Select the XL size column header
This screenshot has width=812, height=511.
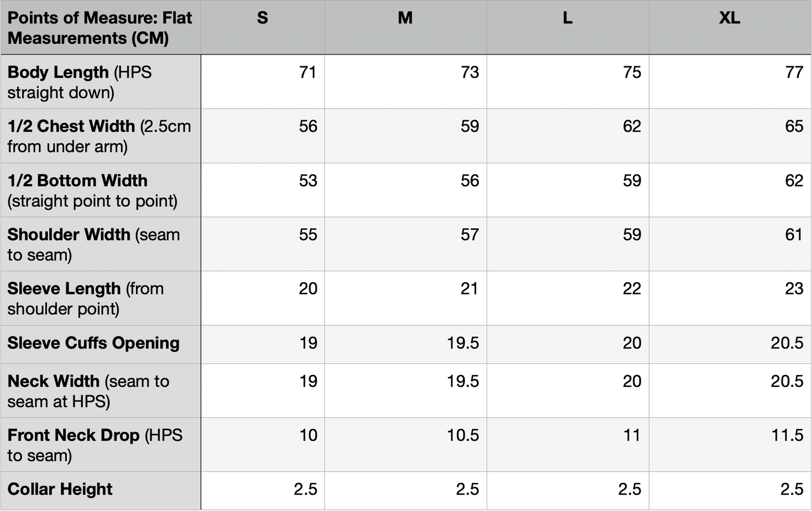coord(729,18)
